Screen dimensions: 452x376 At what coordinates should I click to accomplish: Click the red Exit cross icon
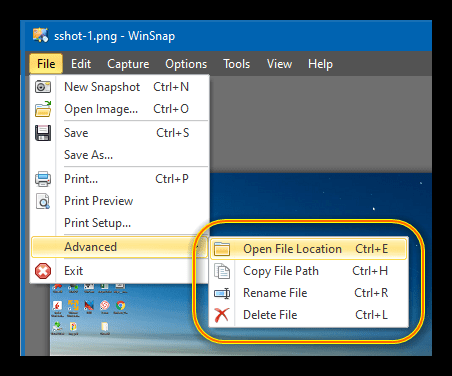[43, 271]
